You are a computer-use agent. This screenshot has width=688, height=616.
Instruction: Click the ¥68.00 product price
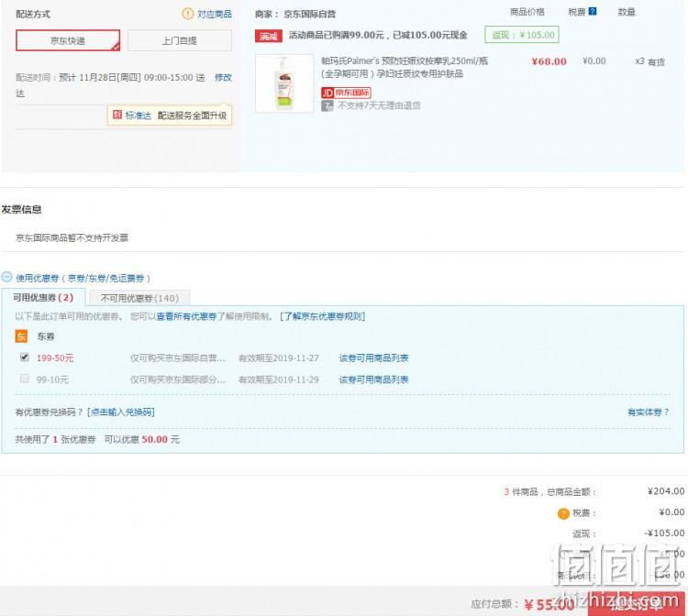[549, 61]
